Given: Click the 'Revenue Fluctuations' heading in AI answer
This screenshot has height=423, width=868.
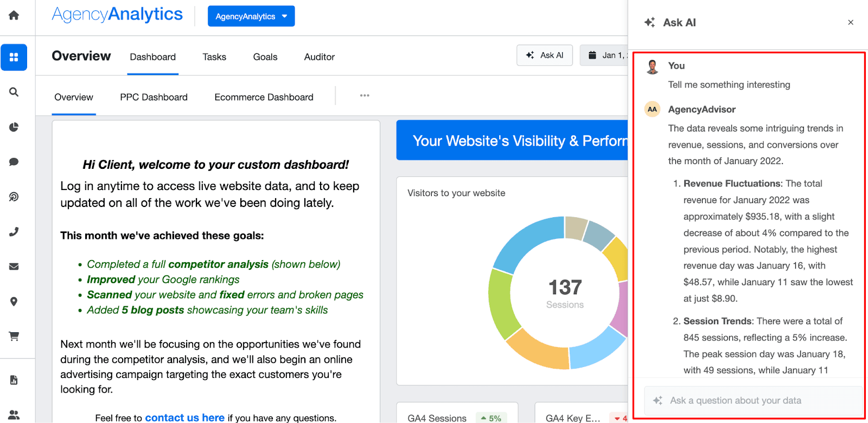Looking at the screenshot, I should (732, 184).
